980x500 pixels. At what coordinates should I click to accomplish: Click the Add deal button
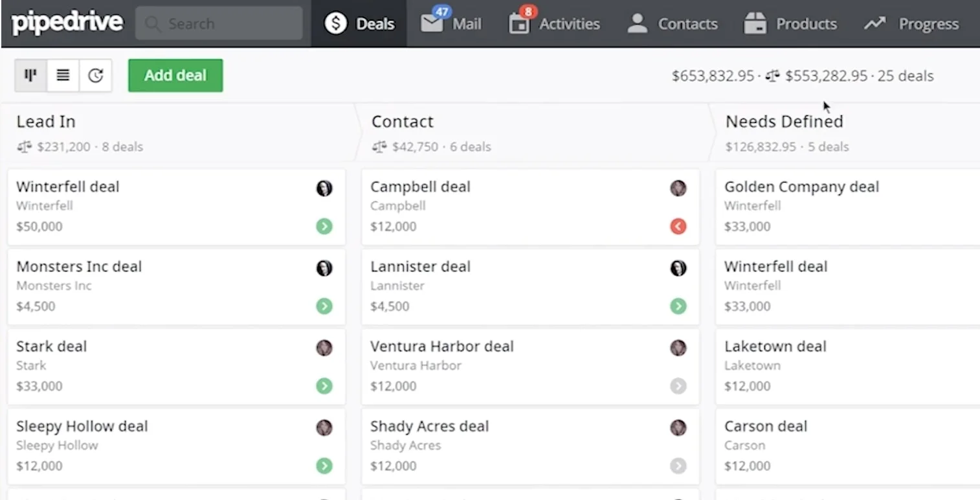click(175, 75)
